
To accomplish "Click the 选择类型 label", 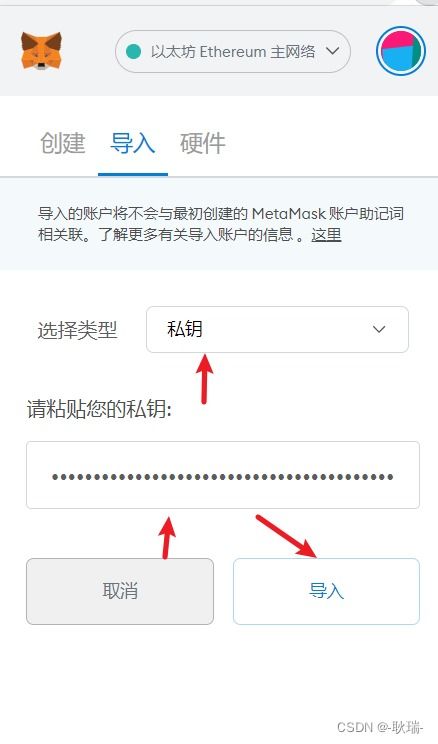I will tap(77, 330).
